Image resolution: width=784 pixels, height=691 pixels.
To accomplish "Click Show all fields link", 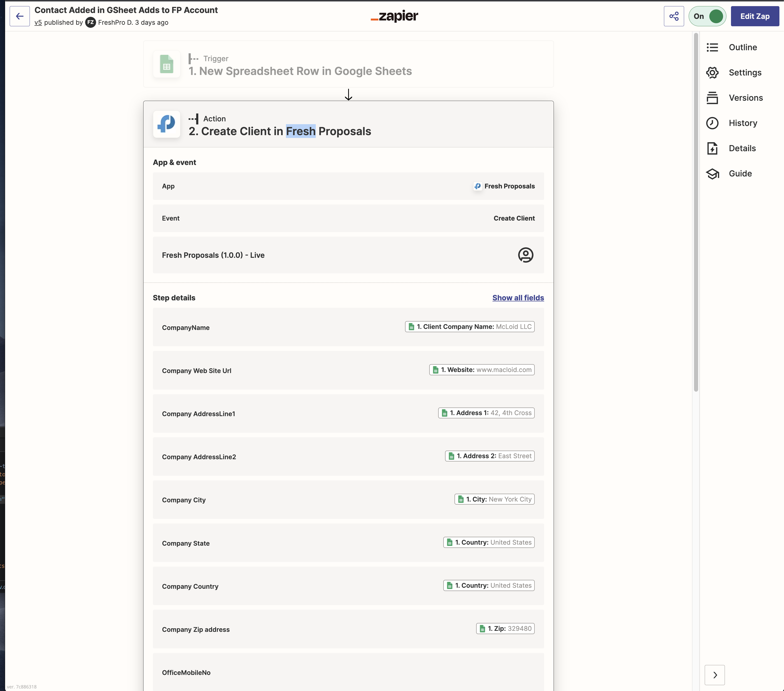I will [518, 298].
